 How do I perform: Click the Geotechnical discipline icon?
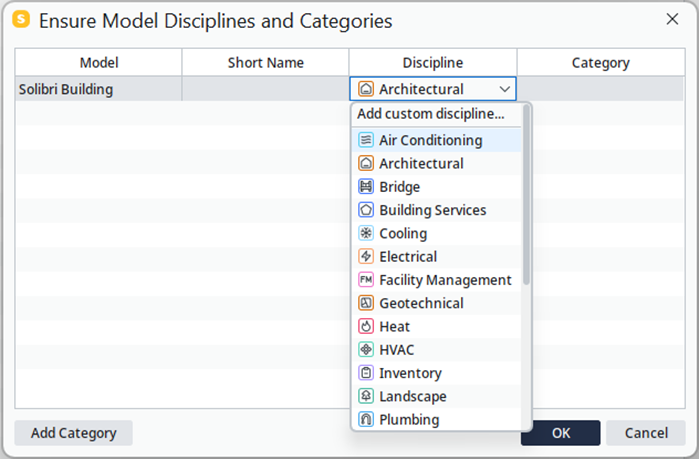tap(366, 303)
